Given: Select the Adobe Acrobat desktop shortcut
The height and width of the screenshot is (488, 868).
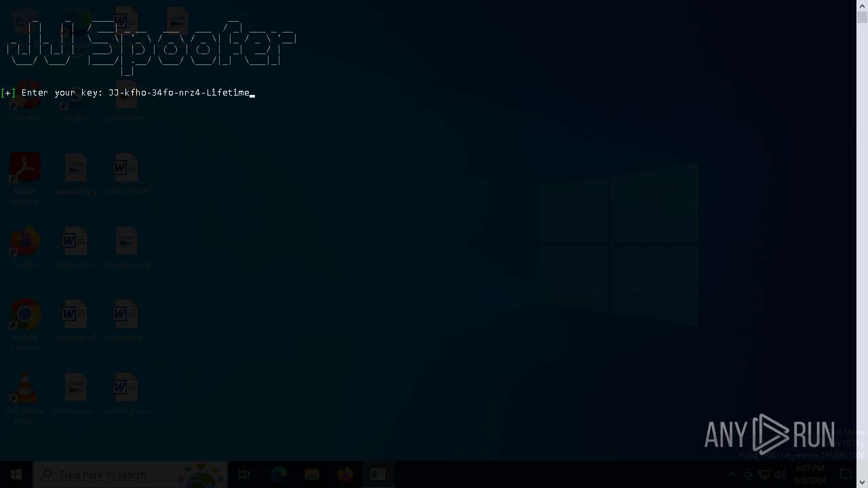Looking at the screenshot, I should coord(25,179).
